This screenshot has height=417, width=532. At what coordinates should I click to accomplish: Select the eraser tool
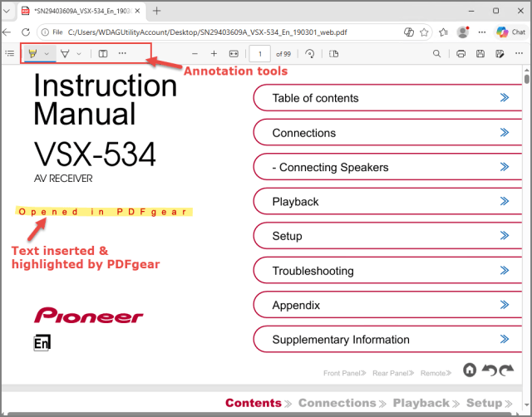point(65,53)
